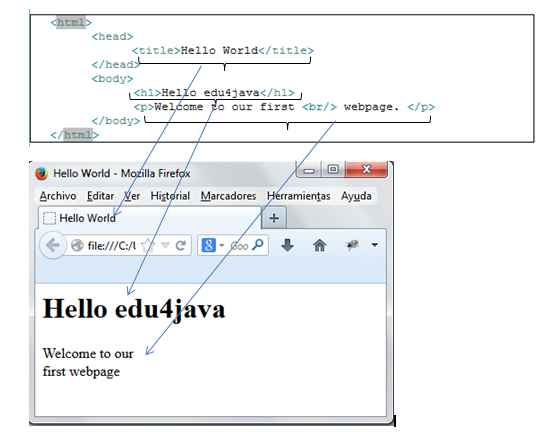Open the Google search engine dropdown
Image resolution: width=543 pixels, height=432 pixels.
pyautogui.click(x=213, y=245)
